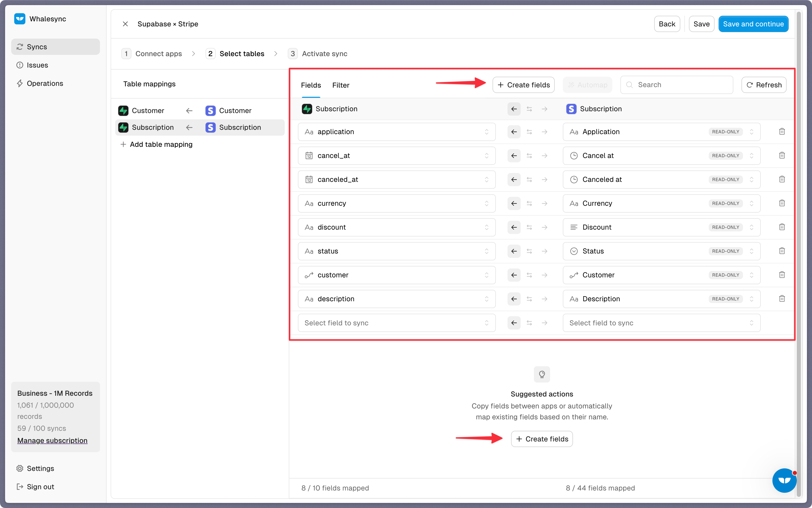
Task: Open Operations in the sidebar
Action: [55, 83]
